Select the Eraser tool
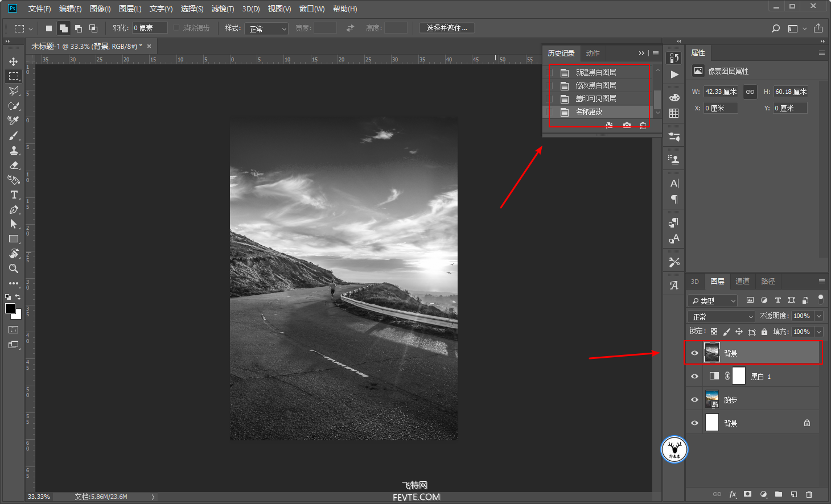Image resolution: width=831 pixels, height=504 pixels. click(x=14, y=165)
